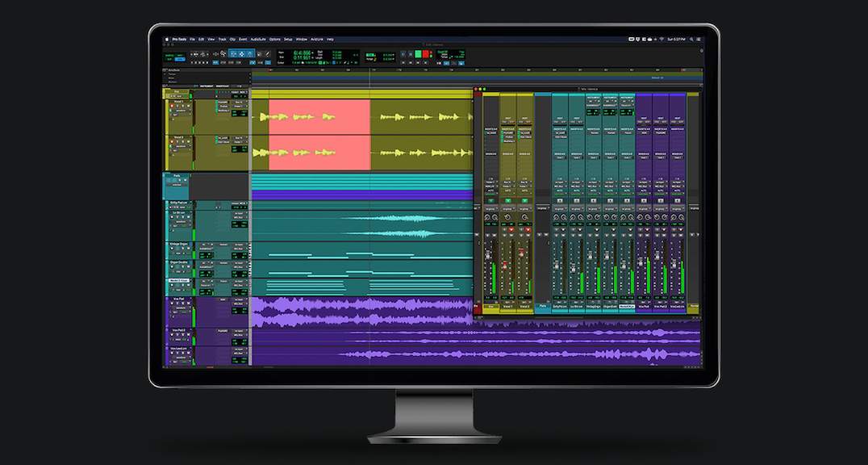The image size is (868, 465).
Task: Open the AudioSuite menu
Action: tap(257, 38)
